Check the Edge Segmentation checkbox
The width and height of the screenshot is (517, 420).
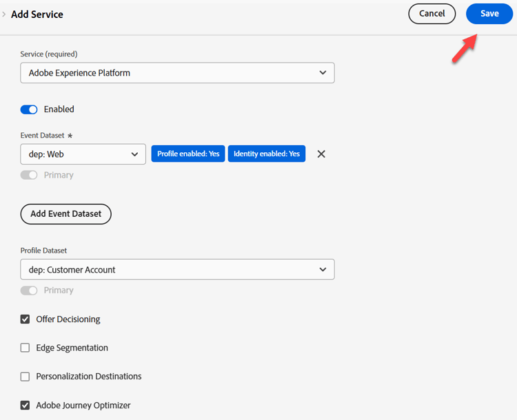click(x=25, y=348)
